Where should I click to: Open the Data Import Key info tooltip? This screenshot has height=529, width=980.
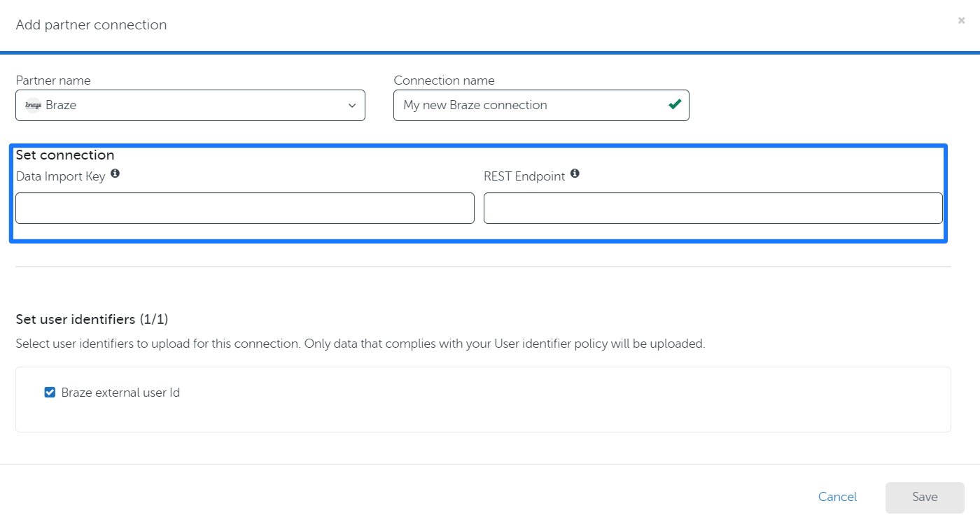pyautogui.click(x=115, y=173)
